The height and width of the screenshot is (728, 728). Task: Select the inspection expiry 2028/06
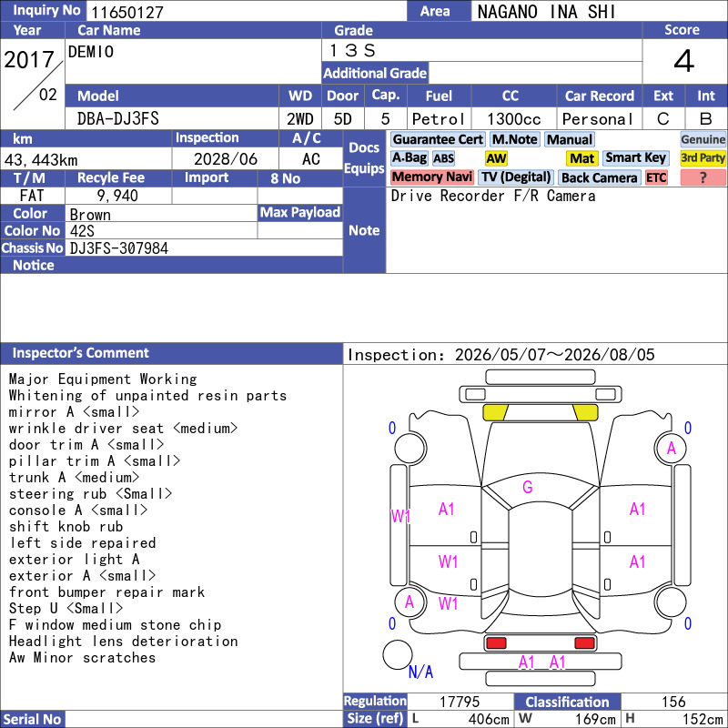(x=226, y=159)
